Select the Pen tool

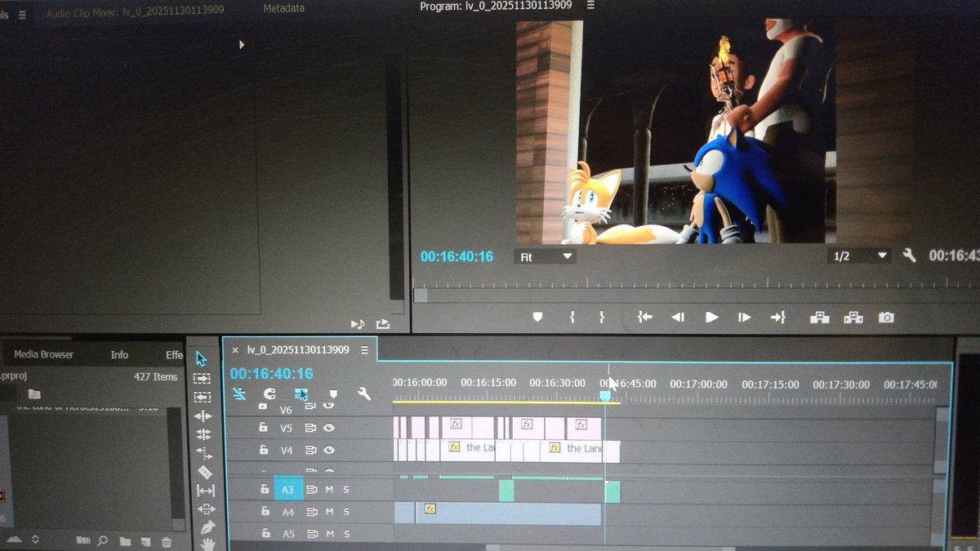tap(207, 527)
